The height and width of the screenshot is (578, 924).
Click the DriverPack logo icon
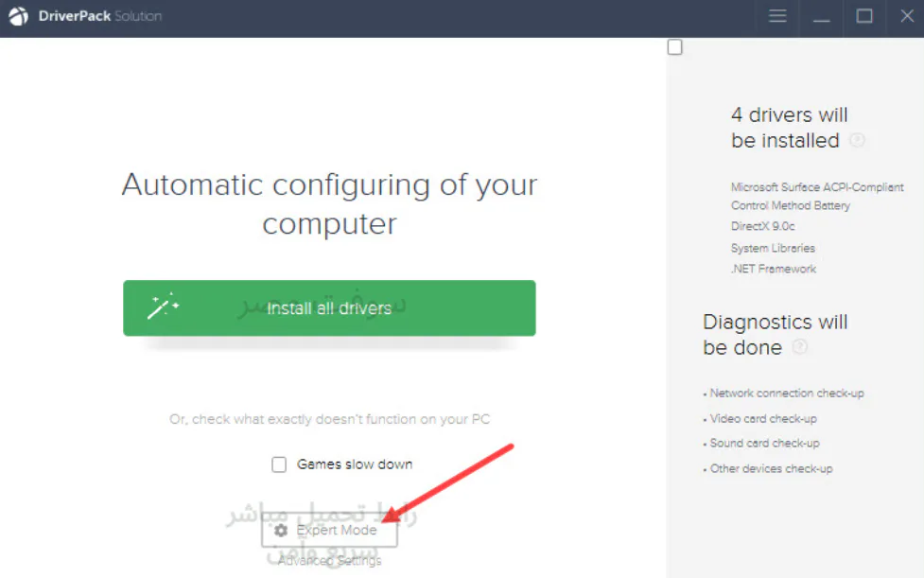click(x=18, y=16)
